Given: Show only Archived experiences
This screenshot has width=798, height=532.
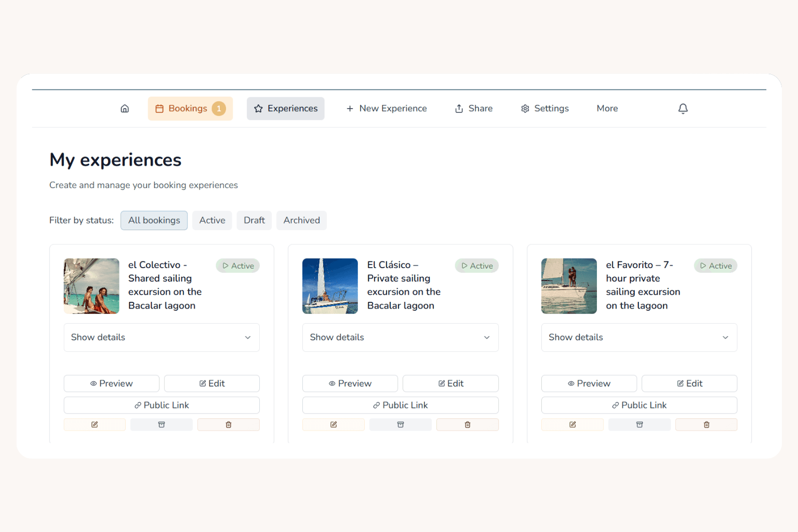Looking at the screenshot, I should (301, 220).
